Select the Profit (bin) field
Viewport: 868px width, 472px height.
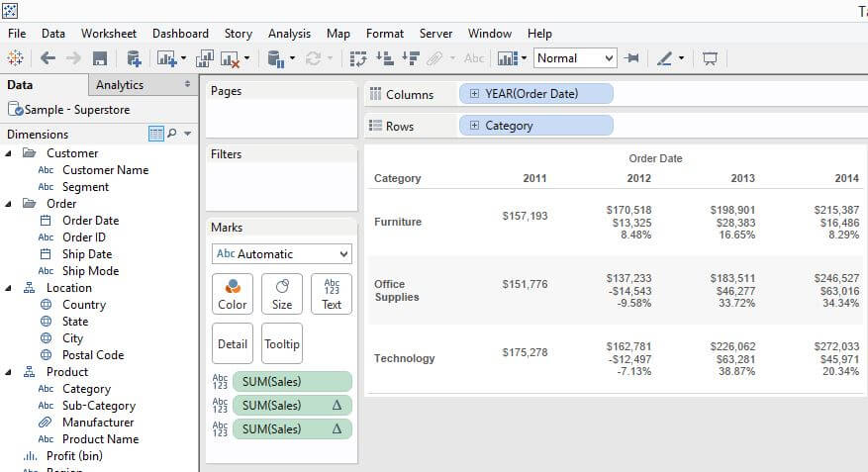coord(74,456)
